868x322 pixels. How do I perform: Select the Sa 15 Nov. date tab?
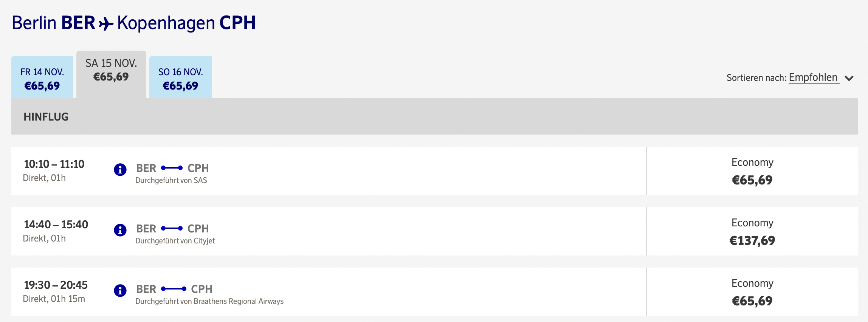click(111, 70)
